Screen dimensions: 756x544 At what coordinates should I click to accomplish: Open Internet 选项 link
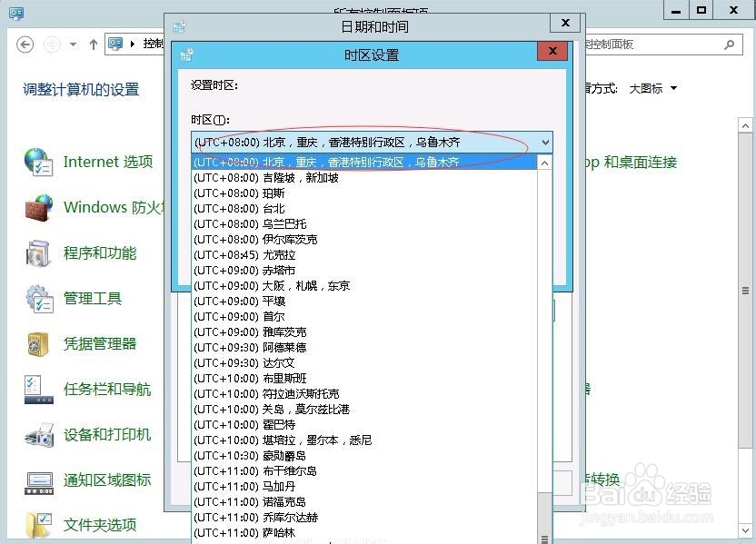(108, 162)
